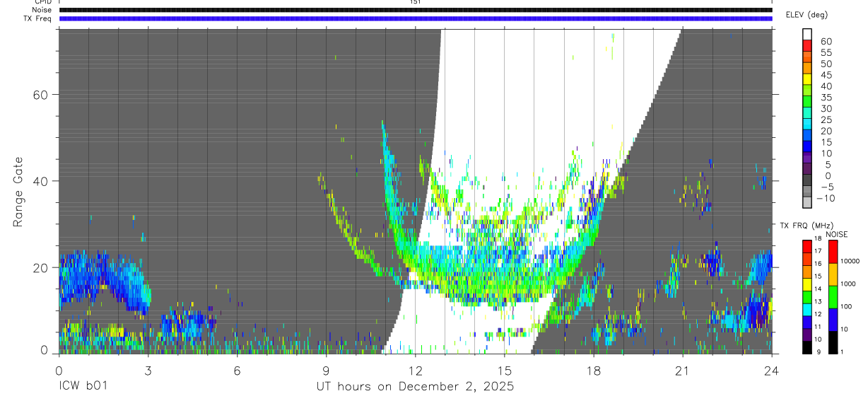Screen dimensions: 868x401
Task: Click x-axis tick label '21'
Action: (x=683, y=370)
